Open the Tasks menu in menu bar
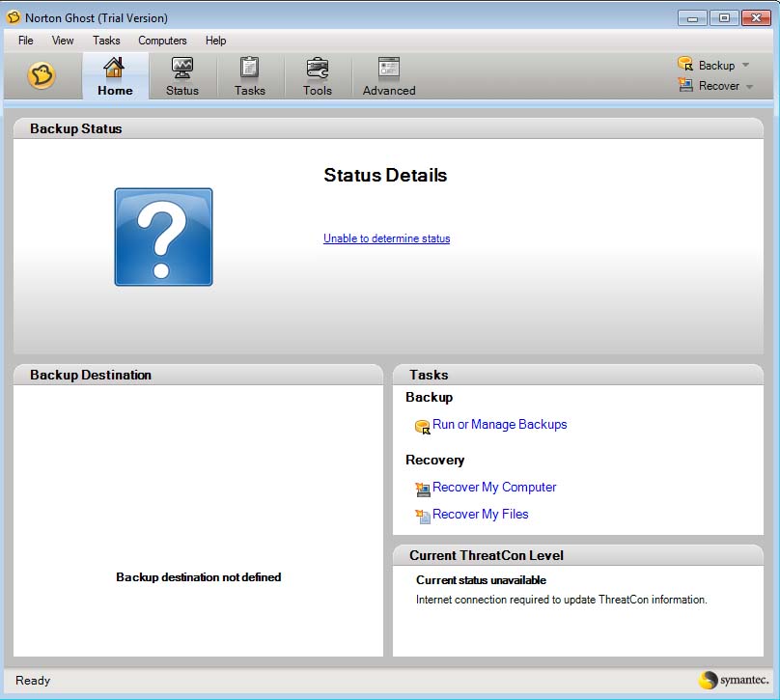This screenshot has width=780, height=700. 106,41
